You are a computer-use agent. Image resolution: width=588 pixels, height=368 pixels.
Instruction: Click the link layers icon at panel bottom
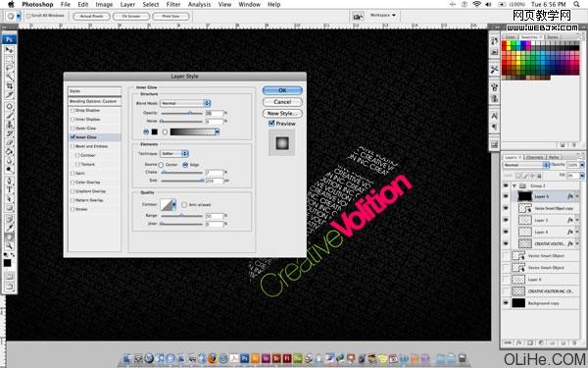coord(508,342)
